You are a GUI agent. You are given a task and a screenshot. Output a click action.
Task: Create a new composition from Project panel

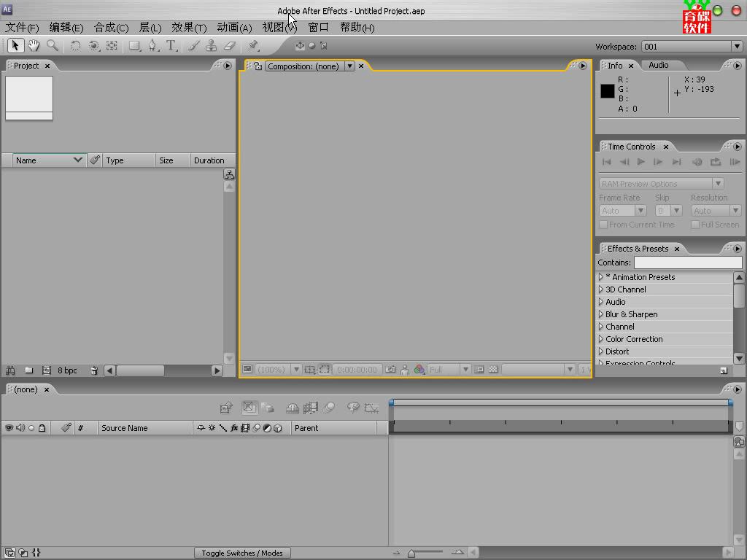[x=47, y=370]
